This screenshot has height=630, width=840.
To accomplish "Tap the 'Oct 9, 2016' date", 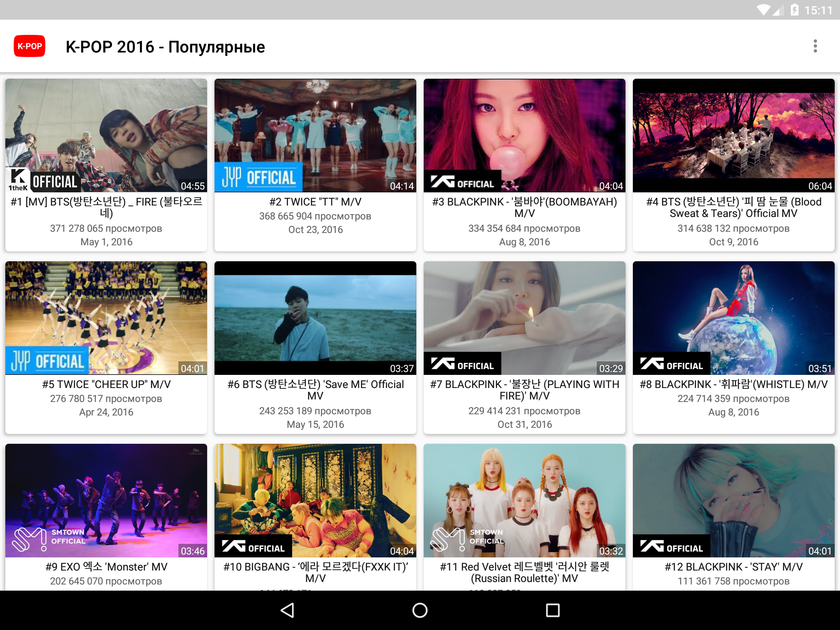I will click(x=734, y=242).
